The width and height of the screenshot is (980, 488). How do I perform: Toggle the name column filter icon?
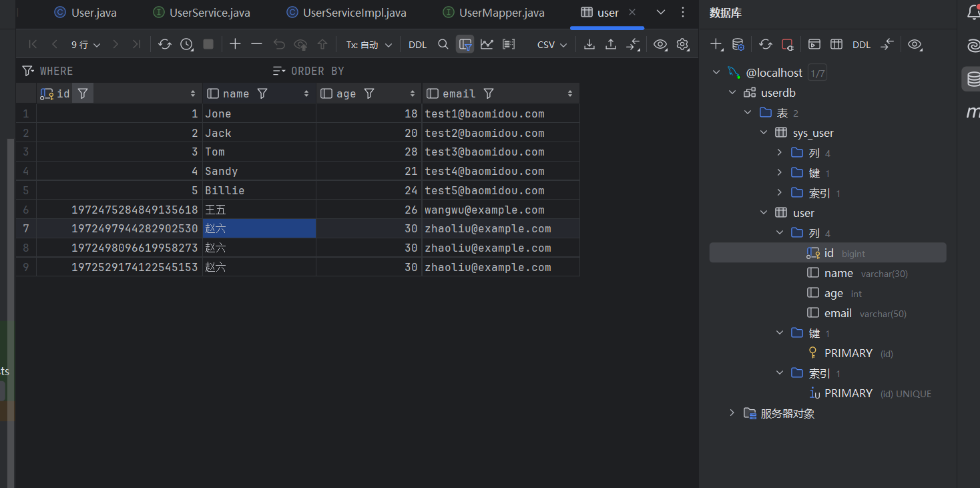262,93
